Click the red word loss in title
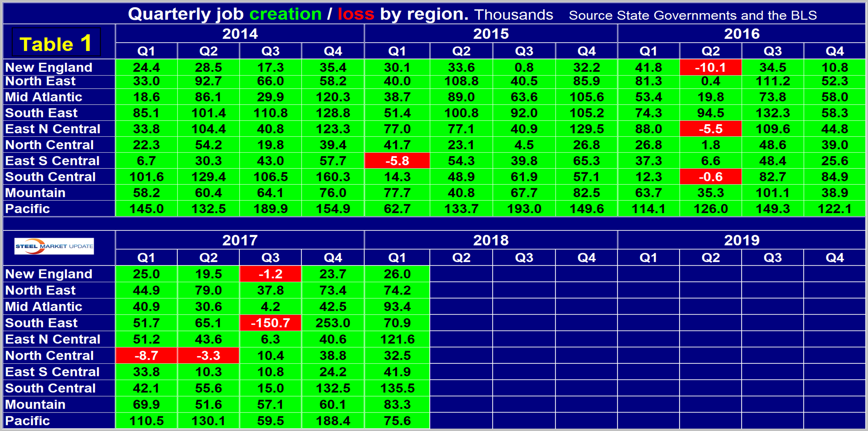The image size is (868, 431). 356,14
